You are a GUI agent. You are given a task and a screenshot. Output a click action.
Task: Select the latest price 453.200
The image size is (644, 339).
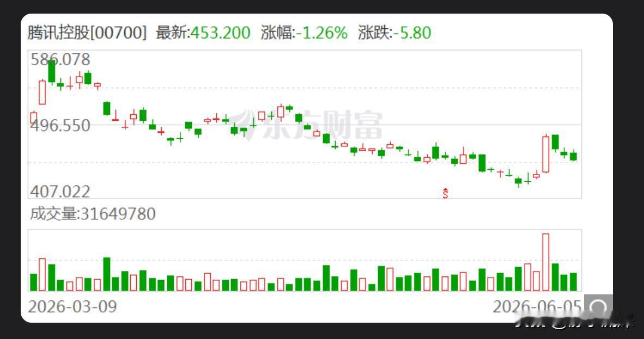pyautogui.click(x=220, y=33)
